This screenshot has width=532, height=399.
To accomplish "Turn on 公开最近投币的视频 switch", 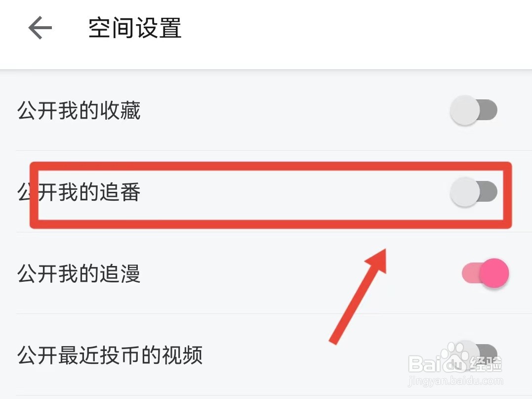I will [473, 354].
